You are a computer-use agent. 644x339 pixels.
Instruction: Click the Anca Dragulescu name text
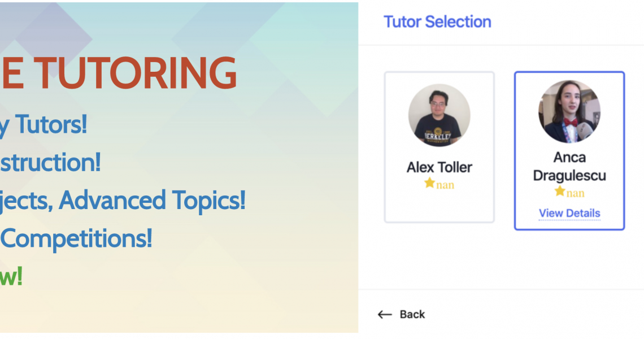click(x=569, y=167)
